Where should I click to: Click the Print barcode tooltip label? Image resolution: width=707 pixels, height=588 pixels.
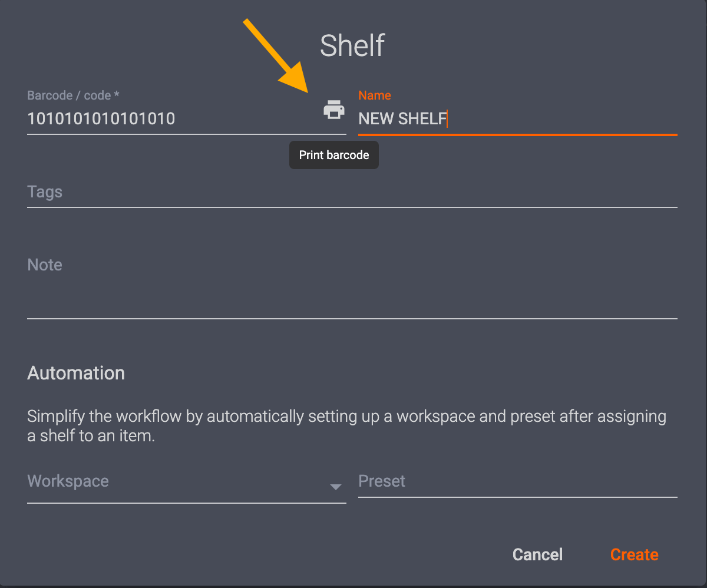click(334, 155)
